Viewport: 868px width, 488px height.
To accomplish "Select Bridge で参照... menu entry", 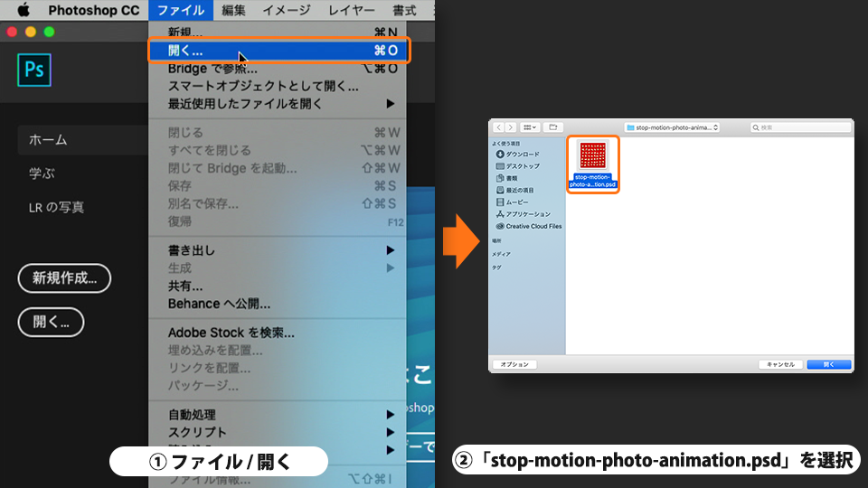I will click(x=278, y=69).
